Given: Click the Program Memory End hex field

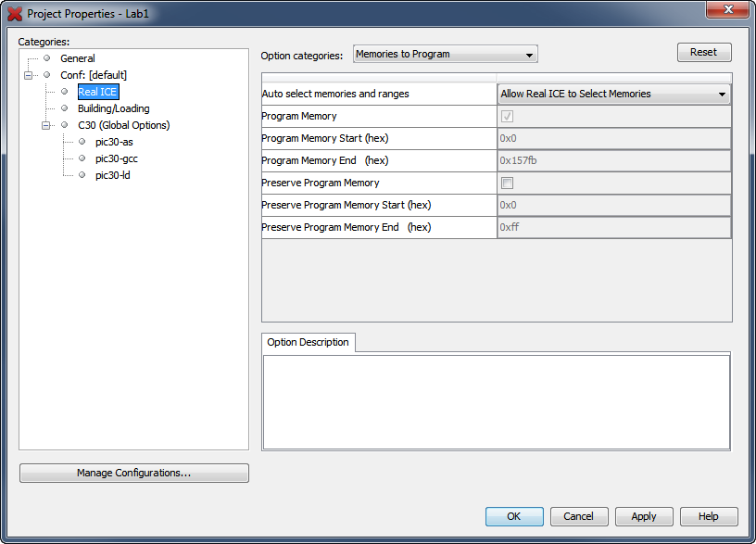Looking at the screenshot, I should 613,161.
